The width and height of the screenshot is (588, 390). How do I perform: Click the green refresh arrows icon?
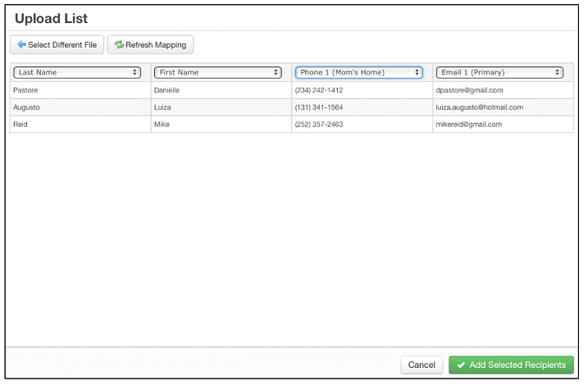pyautogui.click(x=119, y=44)
